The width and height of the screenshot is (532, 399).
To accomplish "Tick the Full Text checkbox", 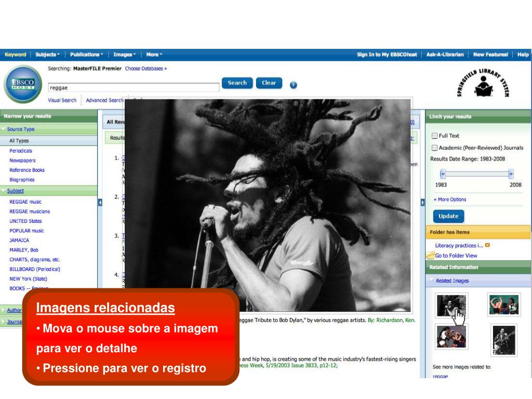I will [434, 136].
